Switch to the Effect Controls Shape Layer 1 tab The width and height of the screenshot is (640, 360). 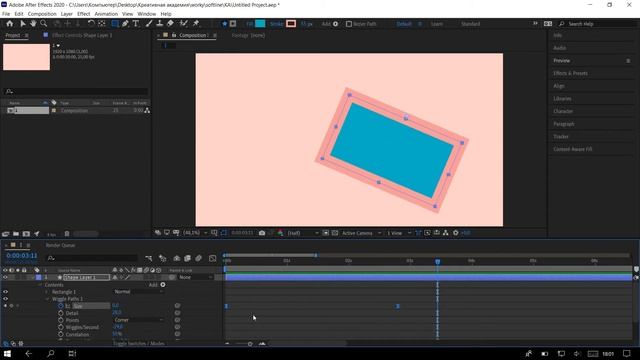tap(82, 35)
